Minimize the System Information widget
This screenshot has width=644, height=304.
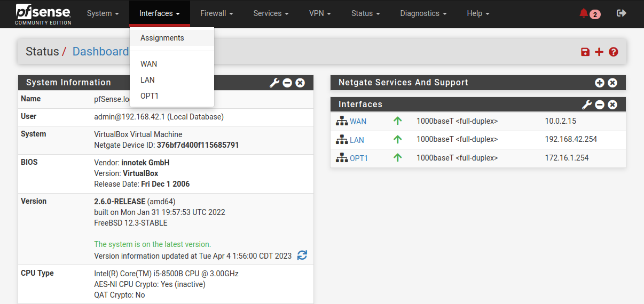click(287, 83)
